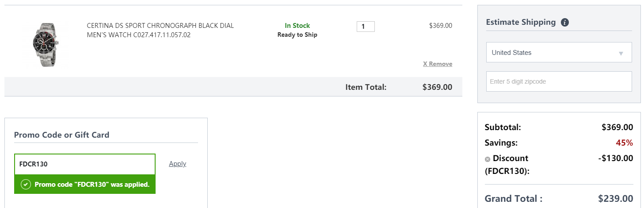Click the green promo code applied banner
This screenshot has height=208, width=644.
(x=85, y=184)
